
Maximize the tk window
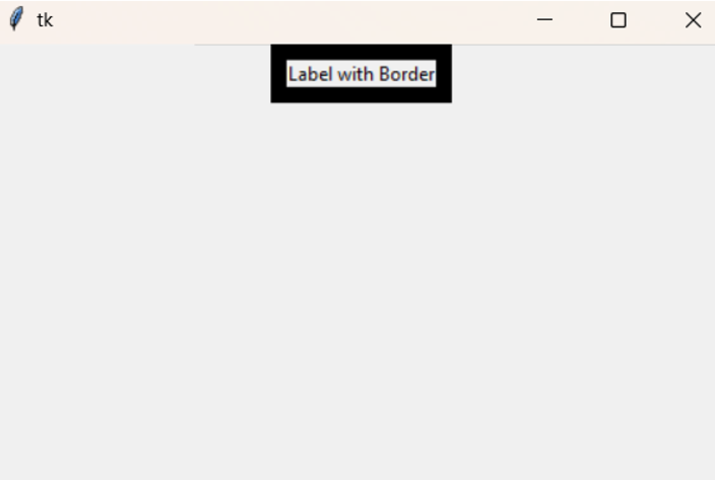pyautogui.click(x=618, y=20)
